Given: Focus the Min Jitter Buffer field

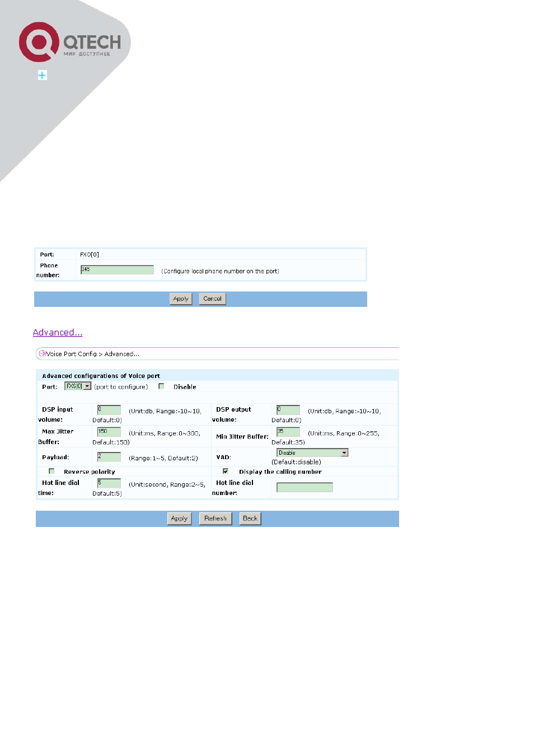Looking at the screenshot, I should point(288,432).
